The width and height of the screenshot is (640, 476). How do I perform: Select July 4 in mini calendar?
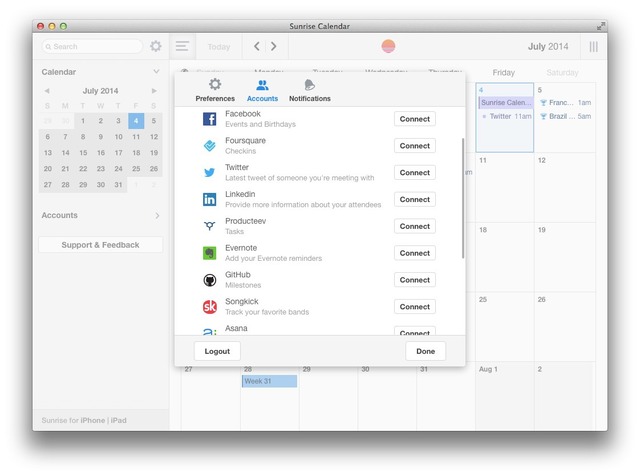tap(136, 121)
